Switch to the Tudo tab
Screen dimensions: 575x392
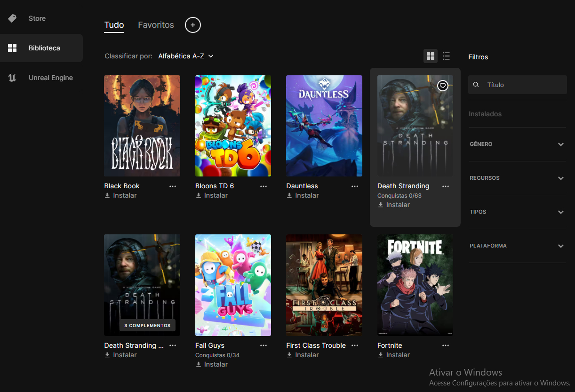point(114,25)
